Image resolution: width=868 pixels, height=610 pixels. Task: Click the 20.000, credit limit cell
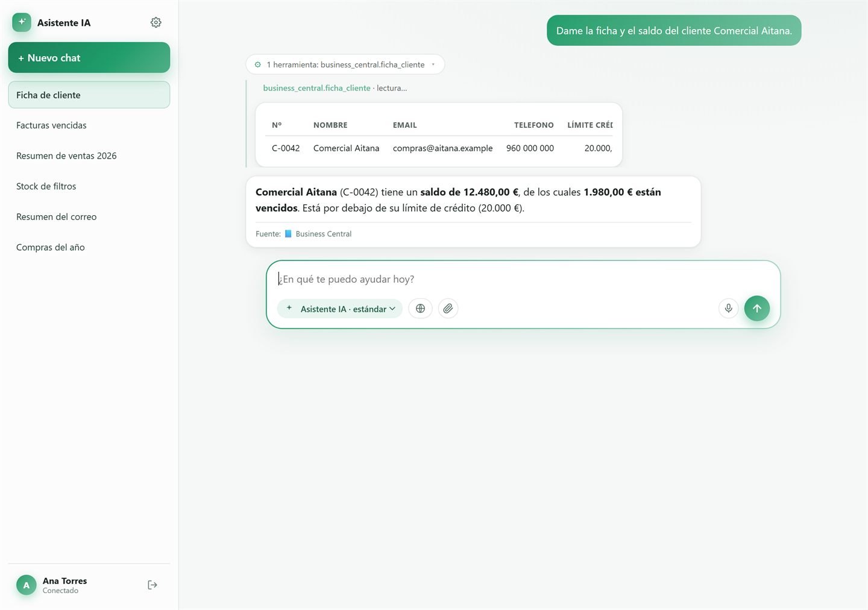click(598, 148)
